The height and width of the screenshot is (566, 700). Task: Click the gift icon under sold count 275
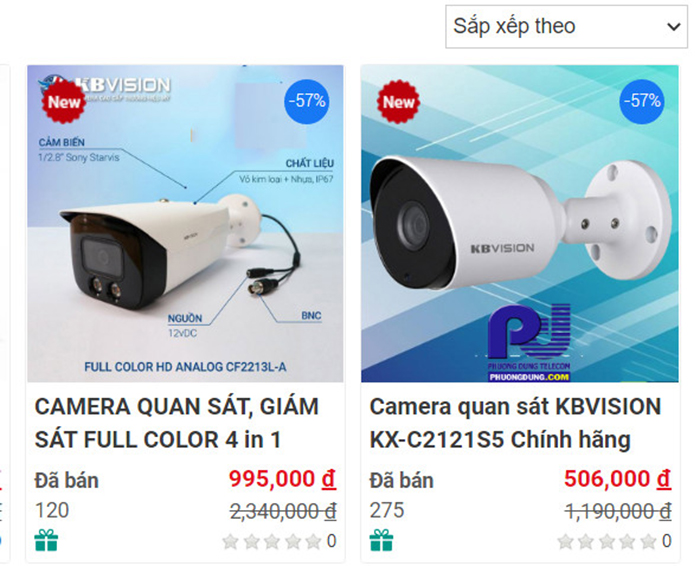coord(381,540)
